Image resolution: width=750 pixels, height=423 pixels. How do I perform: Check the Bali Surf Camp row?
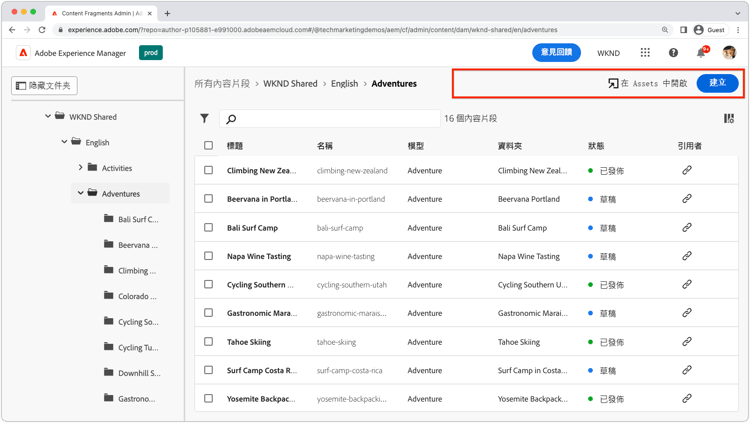tap(209, 227)
